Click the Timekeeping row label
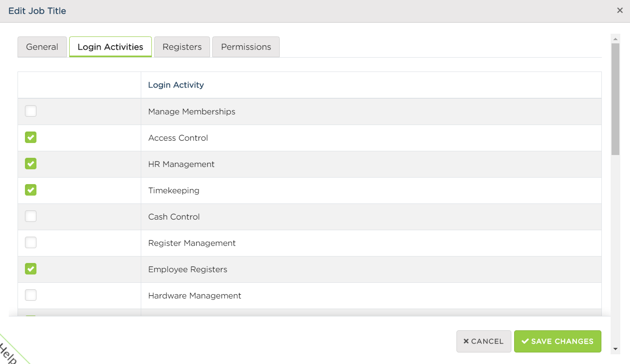Viewport: 630px width, 364px height. pos(174,191)
